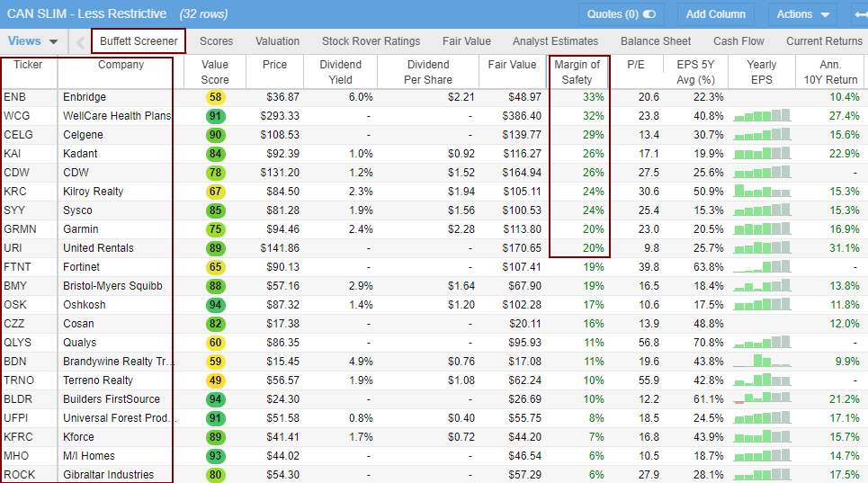Click the Kforce company name
868x483 pixels.
pyautogui.click(x=78, y=436)
